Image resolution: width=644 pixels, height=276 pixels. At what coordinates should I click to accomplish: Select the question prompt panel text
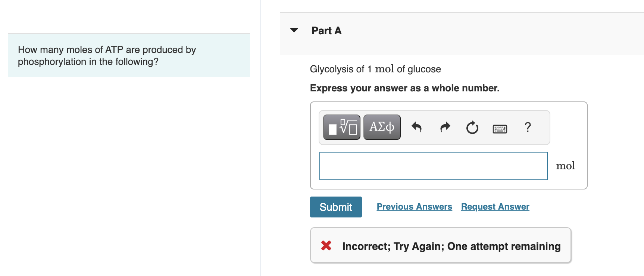(x=107, y=55)
